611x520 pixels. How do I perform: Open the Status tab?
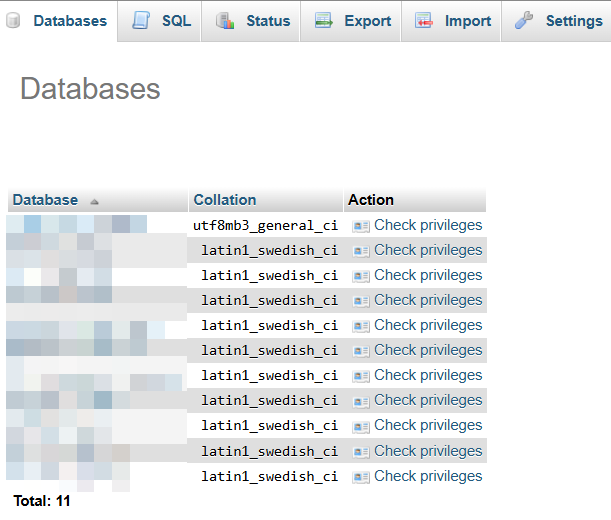[250, 21]
